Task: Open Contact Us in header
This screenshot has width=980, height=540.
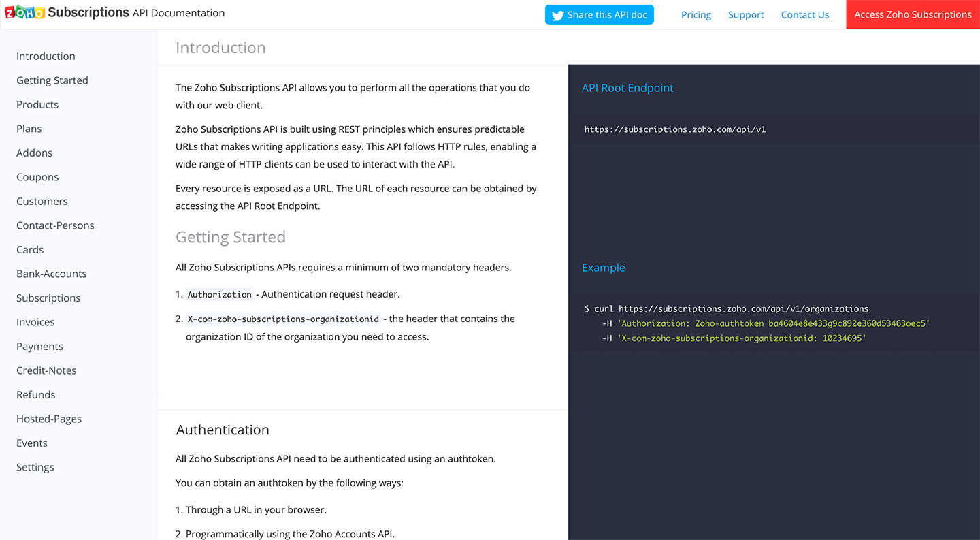Action: click(805, 15)
